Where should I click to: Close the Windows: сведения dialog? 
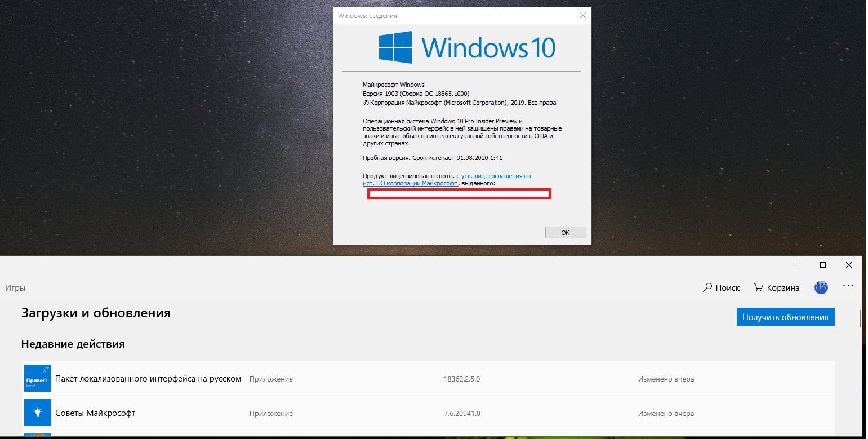click(x=583, y=16)
